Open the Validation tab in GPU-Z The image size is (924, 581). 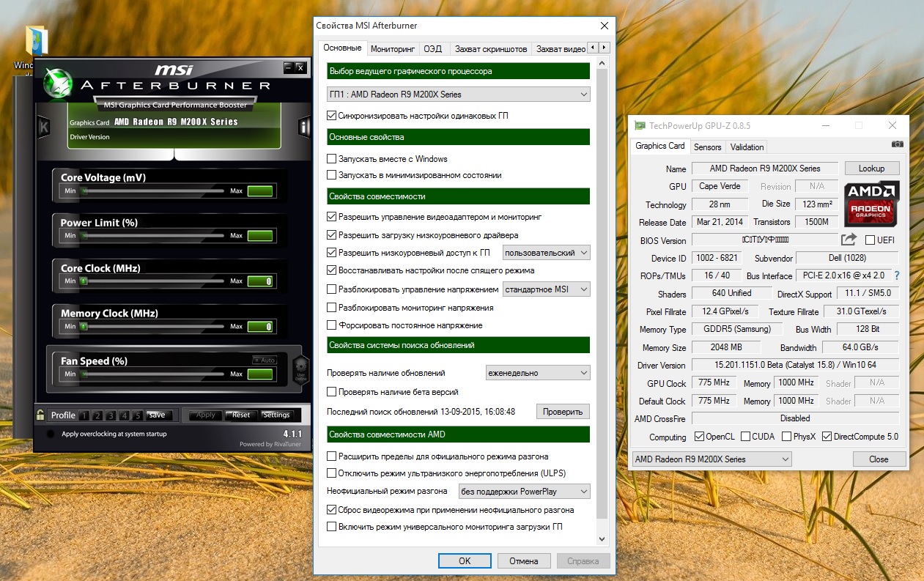click(x=747, y=147)
